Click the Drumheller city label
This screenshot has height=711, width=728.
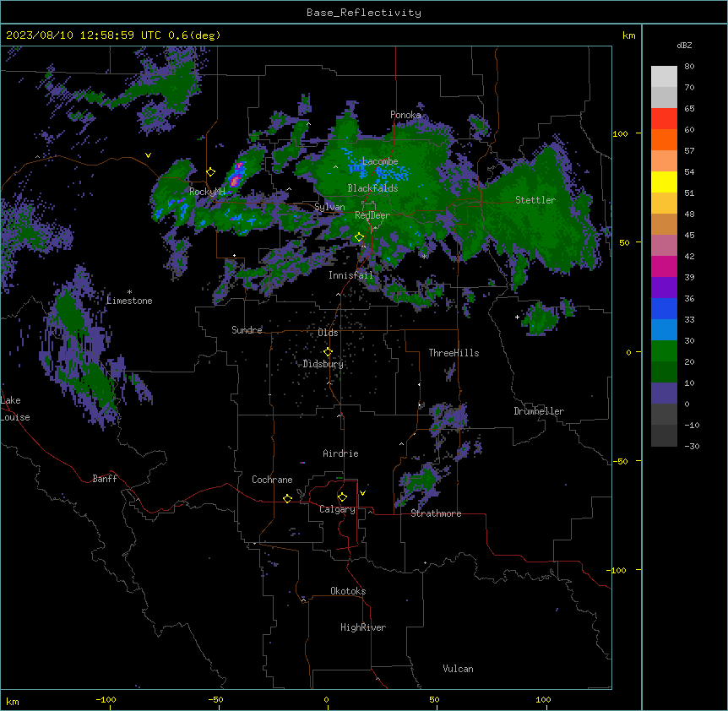(x=539, y=411)
